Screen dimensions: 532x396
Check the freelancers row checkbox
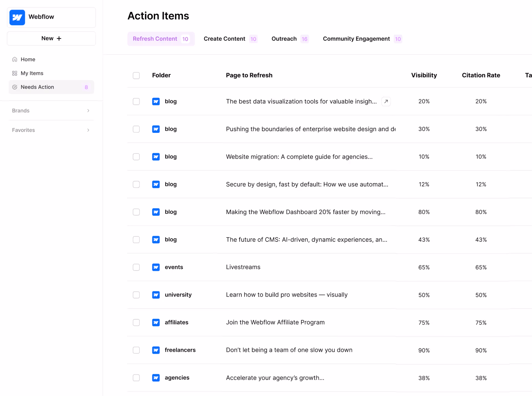[136, 350]
